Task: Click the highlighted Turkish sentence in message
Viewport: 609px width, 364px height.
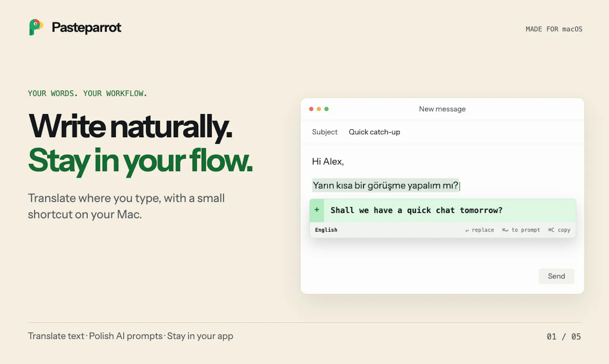Action: tap(385, 185)
